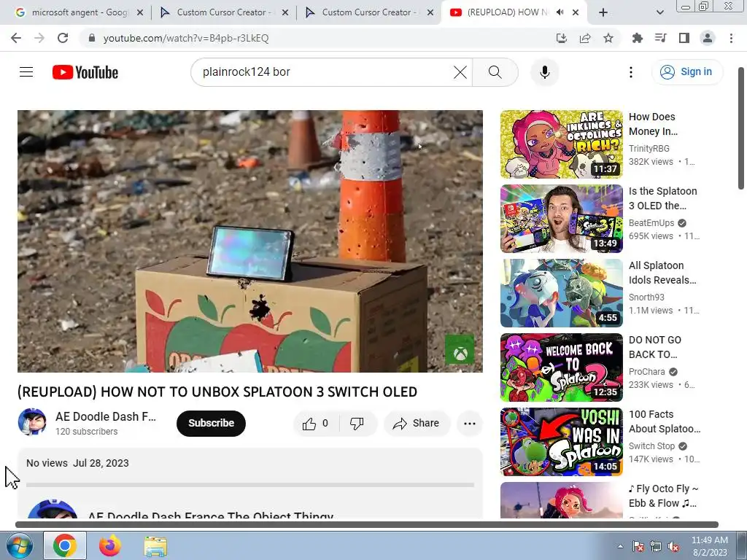The image size is (747, 560).
Task: Close the YouTube video tab
Action: click(576, 12)
